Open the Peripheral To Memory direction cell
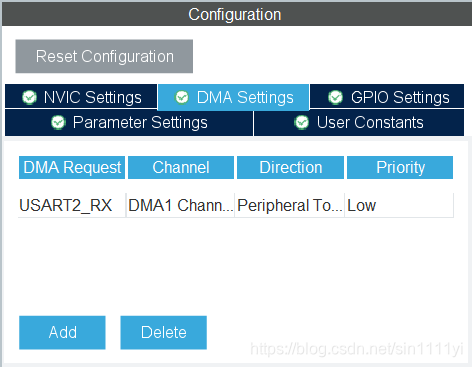The image size is (472, 367). [290, 205]
